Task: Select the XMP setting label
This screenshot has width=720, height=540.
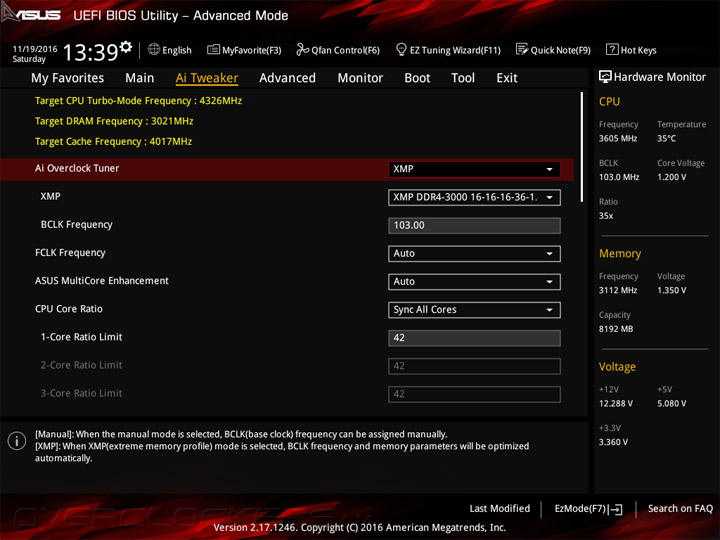Action: coord(50,196)
